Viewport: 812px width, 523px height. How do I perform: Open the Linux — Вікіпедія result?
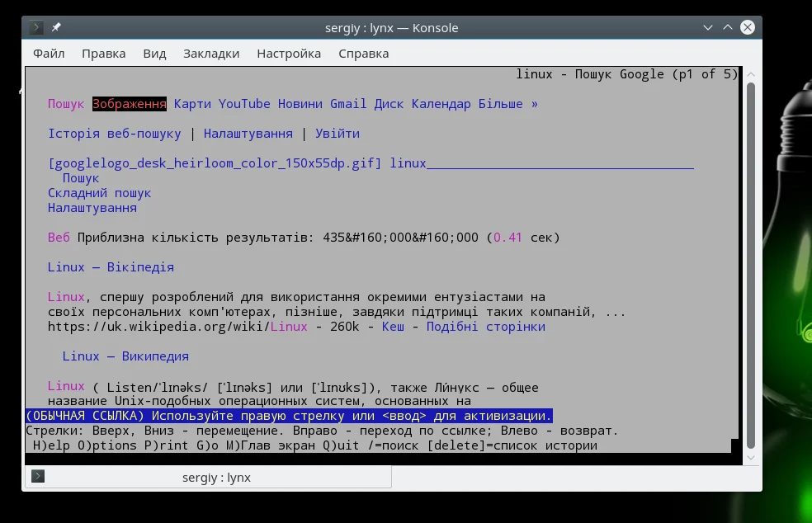tap(111, 267)
